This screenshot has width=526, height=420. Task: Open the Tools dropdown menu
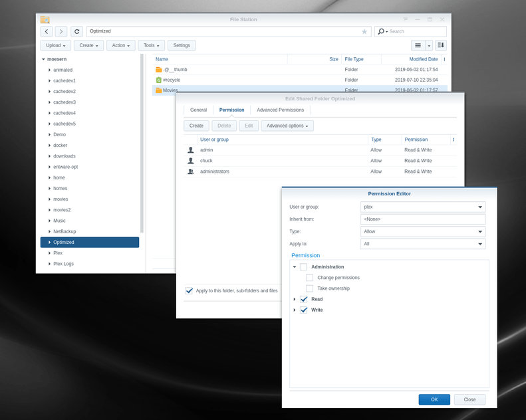(x=152, y=45)
